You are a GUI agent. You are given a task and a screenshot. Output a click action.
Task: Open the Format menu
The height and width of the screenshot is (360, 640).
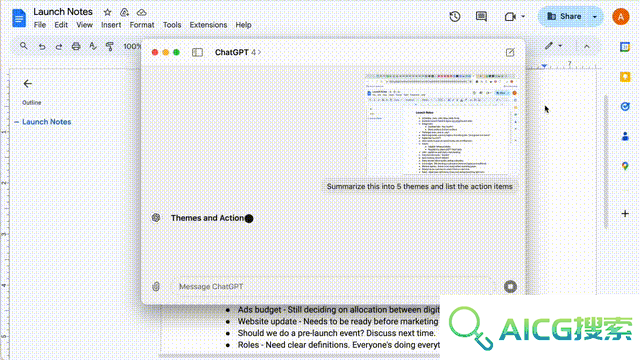click(x=142, y=25)
